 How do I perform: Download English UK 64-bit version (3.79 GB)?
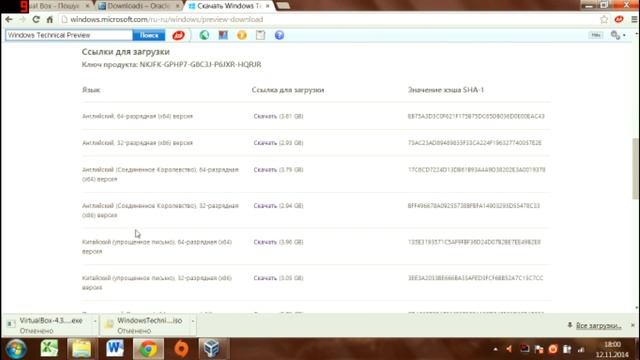click(265, 169)
